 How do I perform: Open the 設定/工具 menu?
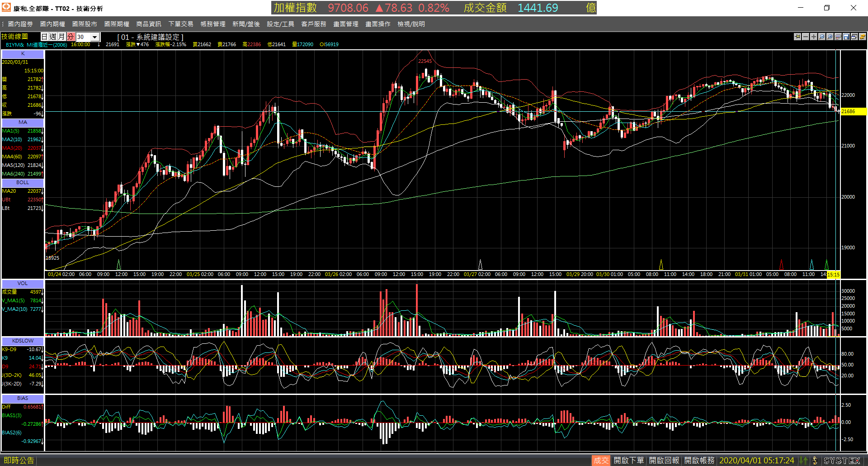pos(280,24)
